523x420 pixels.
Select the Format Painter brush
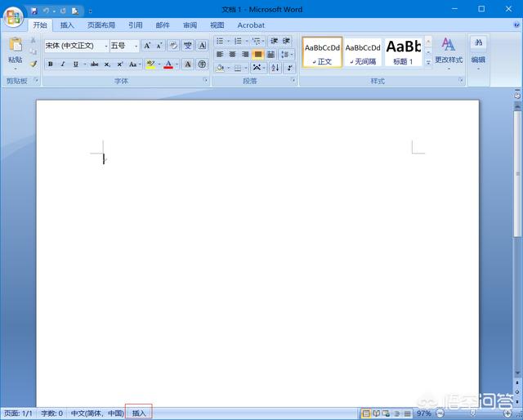coord(34,64)
